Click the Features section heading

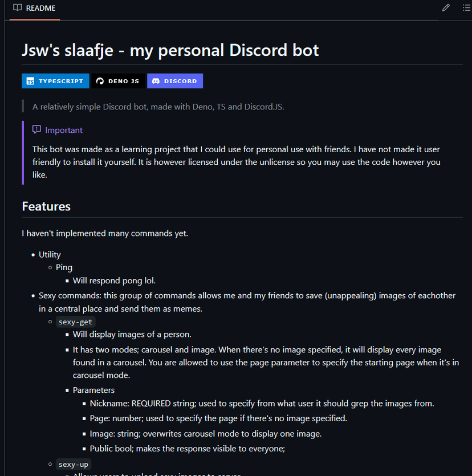[x=46, y=206]
